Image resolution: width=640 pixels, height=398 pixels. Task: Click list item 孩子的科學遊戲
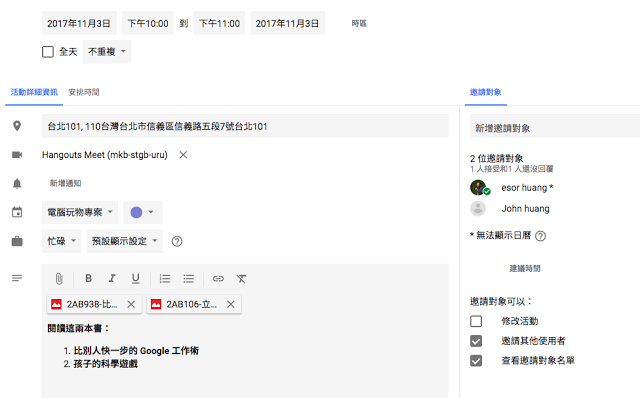[105, 364]
